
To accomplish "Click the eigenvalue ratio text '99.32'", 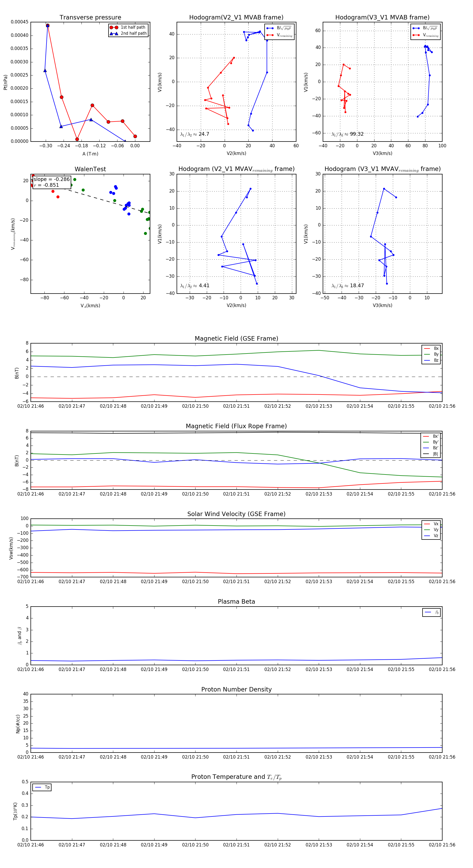I will [x=357, y=134].
